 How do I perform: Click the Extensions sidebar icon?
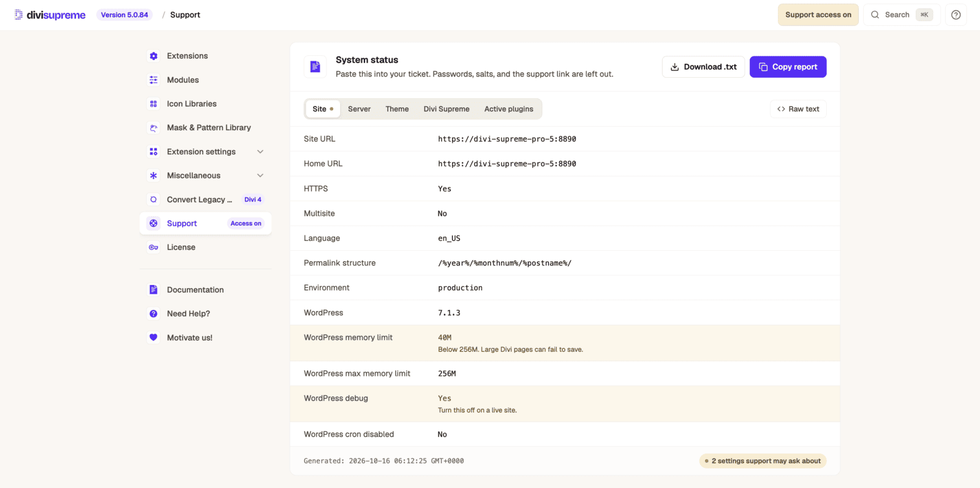tap(153, 56)
